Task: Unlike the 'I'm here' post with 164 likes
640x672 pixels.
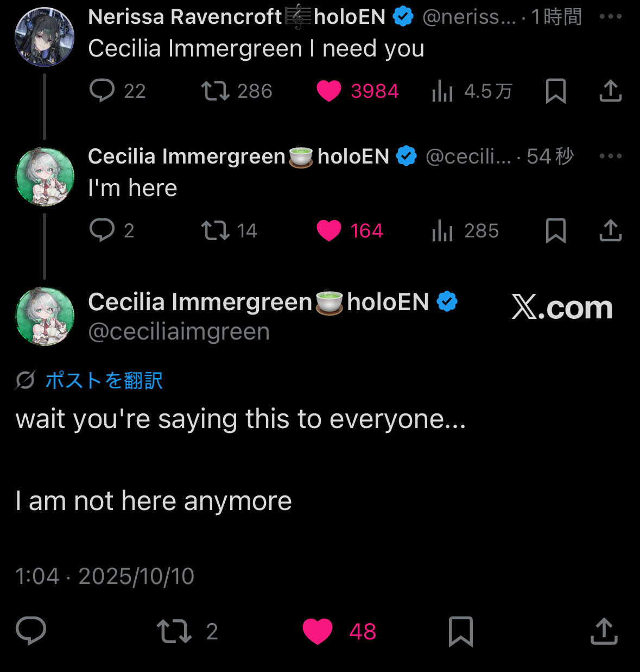Action: tap(329, 230)
